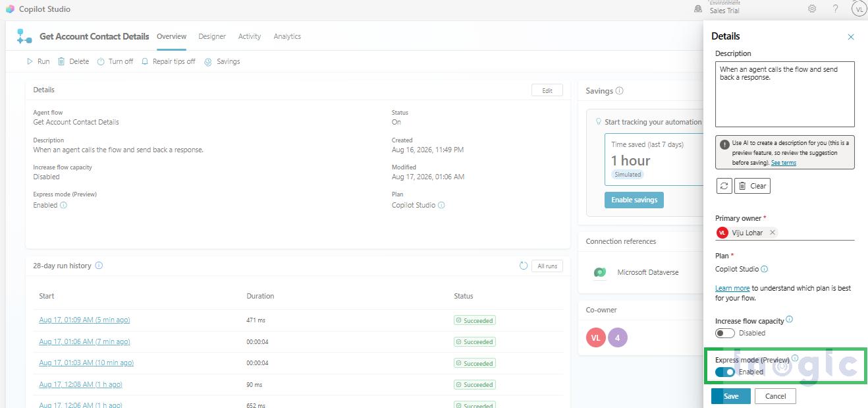
Task: Open the settings gear icon
Action: click(812, 9)
